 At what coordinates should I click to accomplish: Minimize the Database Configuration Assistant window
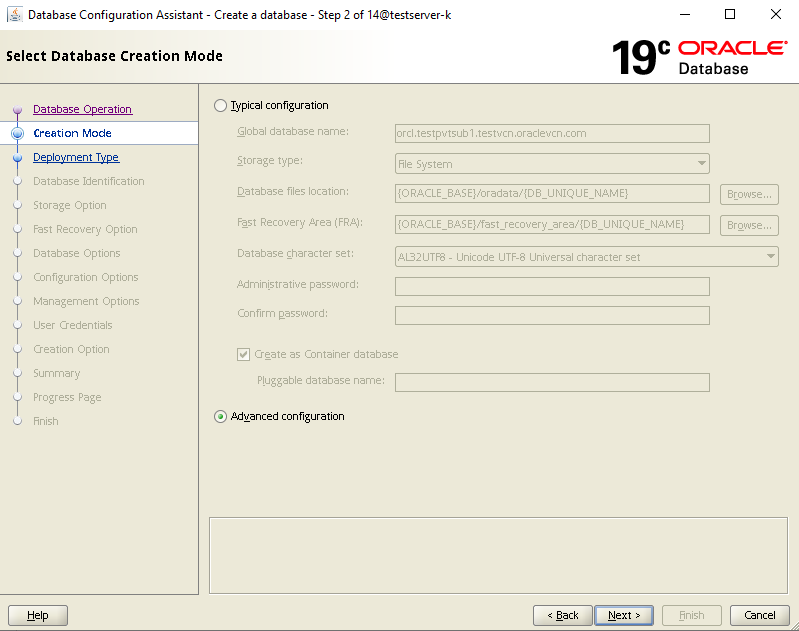[685, 15]
